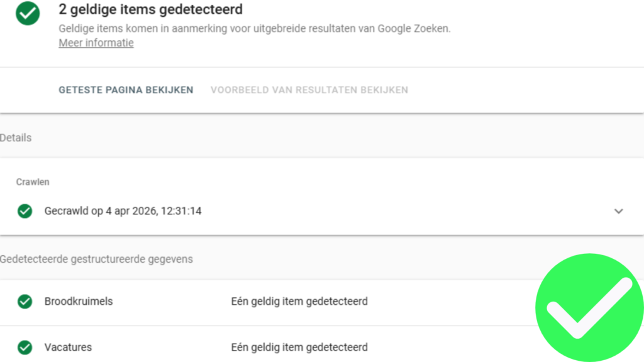Image resolution: width=644 pixels, height=362 pixels.
Task: Open the Broodkruimels structured data item
Action: tap(79, 302)
